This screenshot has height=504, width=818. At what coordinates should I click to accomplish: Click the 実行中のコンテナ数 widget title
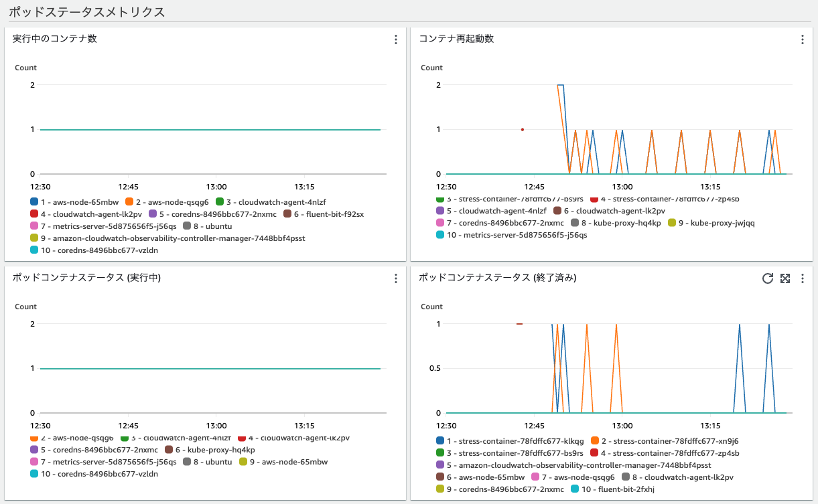pos(55,39)
